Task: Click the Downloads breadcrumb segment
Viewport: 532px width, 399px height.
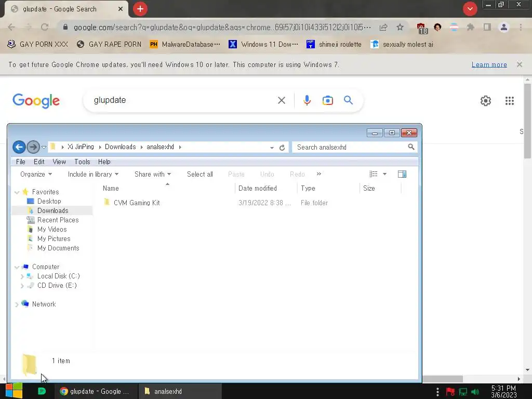Action: (120, 147)
